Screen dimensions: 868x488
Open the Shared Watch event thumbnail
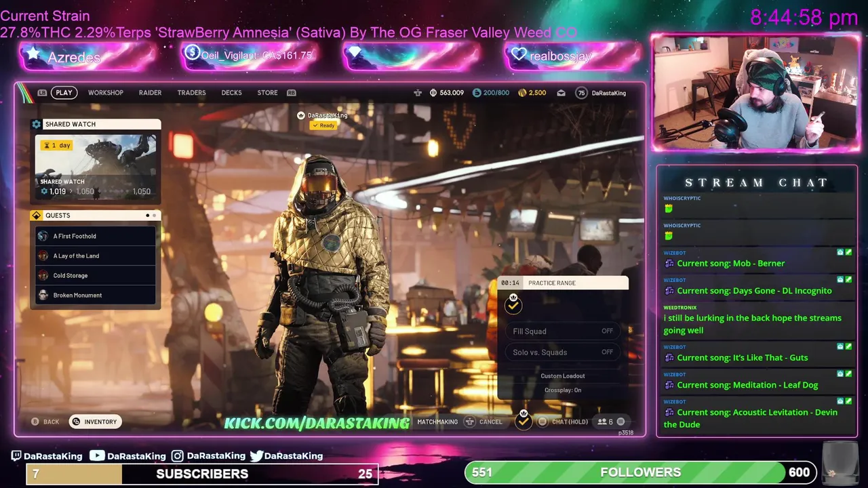click(x=96, y=167)
